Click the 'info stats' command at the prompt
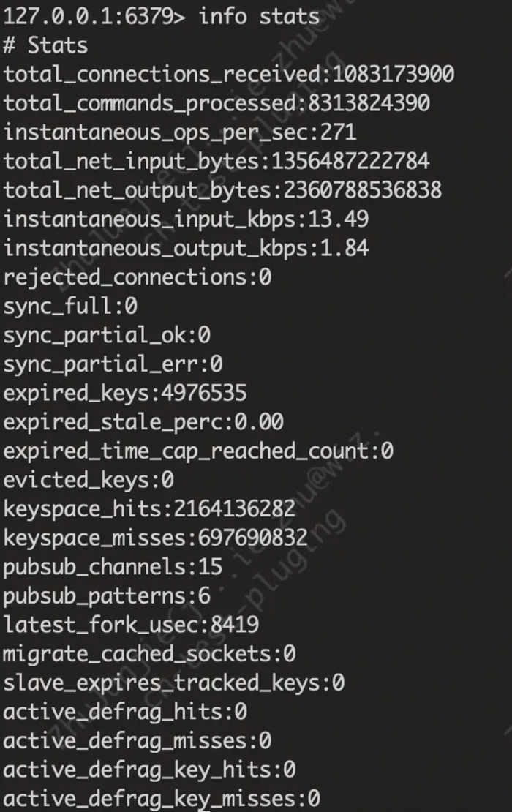This screenshot has width=512, height=812. point(259,17)
